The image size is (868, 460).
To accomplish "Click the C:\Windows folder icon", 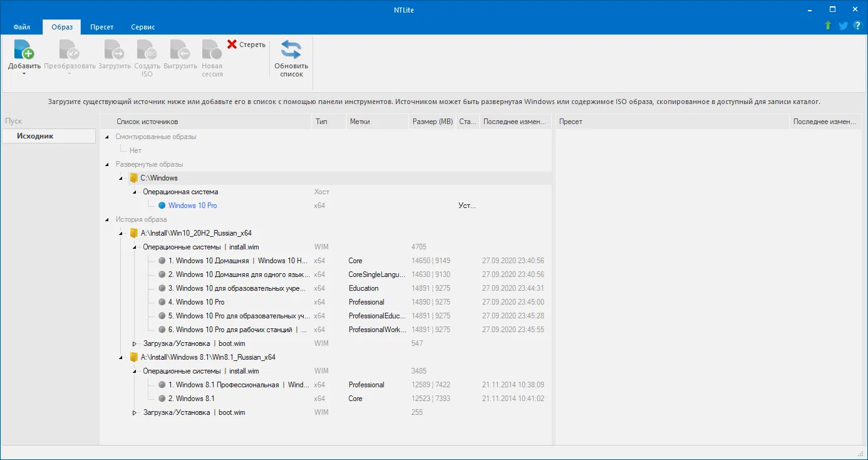I will click(x=133, y=178).
